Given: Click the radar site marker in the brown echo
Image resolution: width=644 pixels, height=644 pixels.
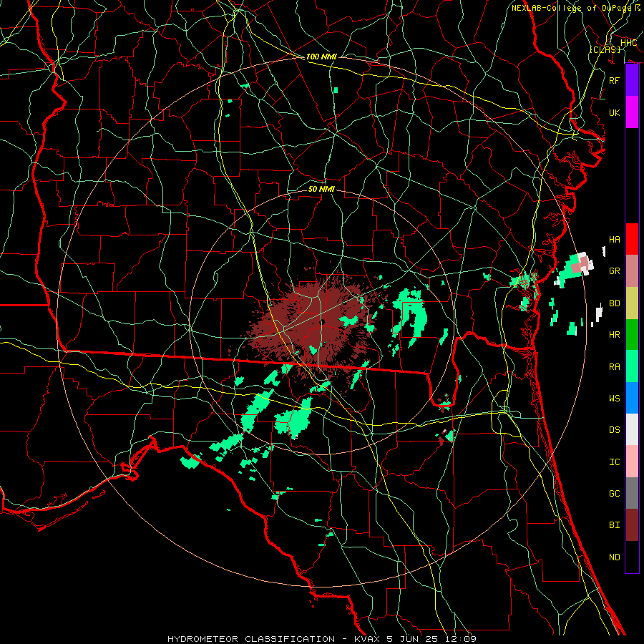Looking at the screenshot, I should tap(323, 322).
